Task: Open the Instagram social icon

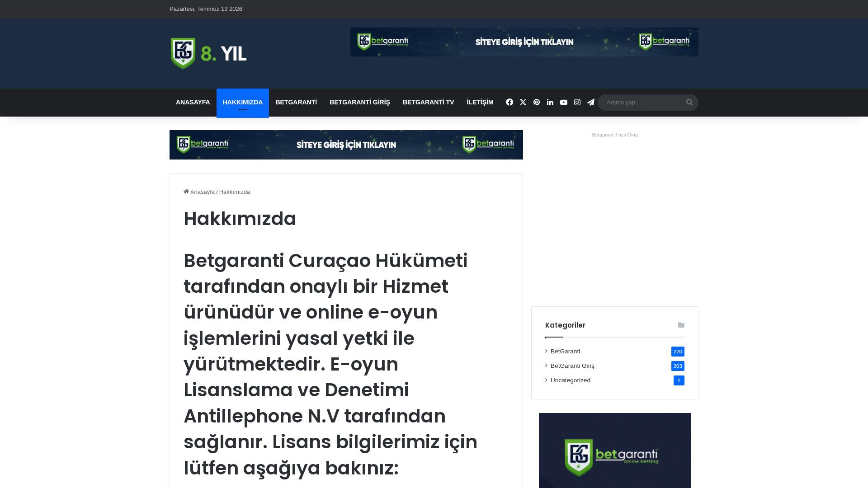Action: (x=577, y=103)
